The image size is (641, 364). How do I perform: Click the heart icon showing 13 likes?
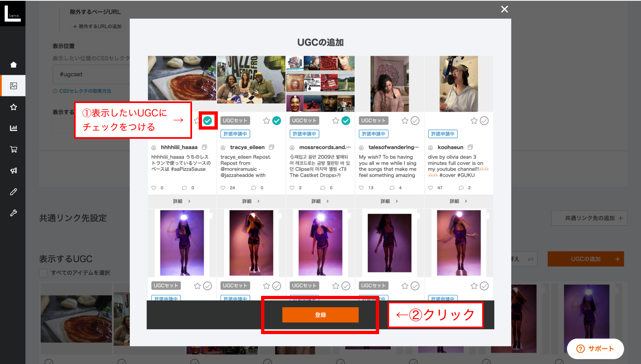coord(362,188)
